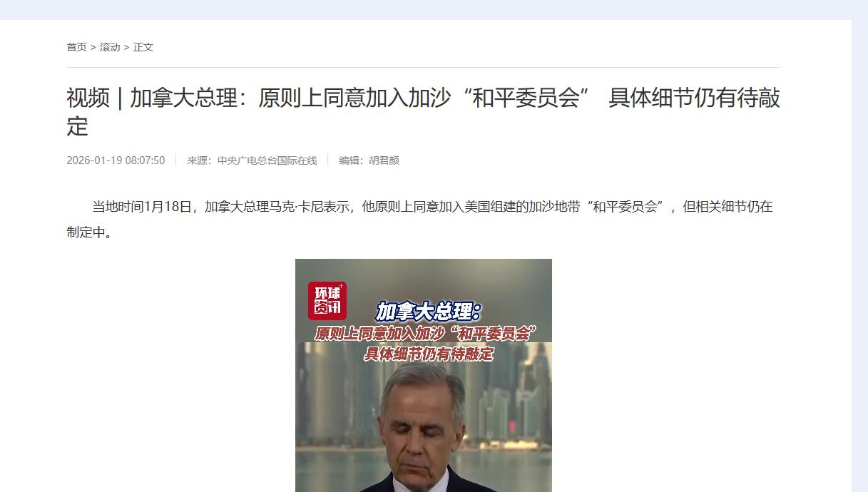Click the first ">" breadcrumb separator after 首页
868x492 pixels.
[93, 47]
